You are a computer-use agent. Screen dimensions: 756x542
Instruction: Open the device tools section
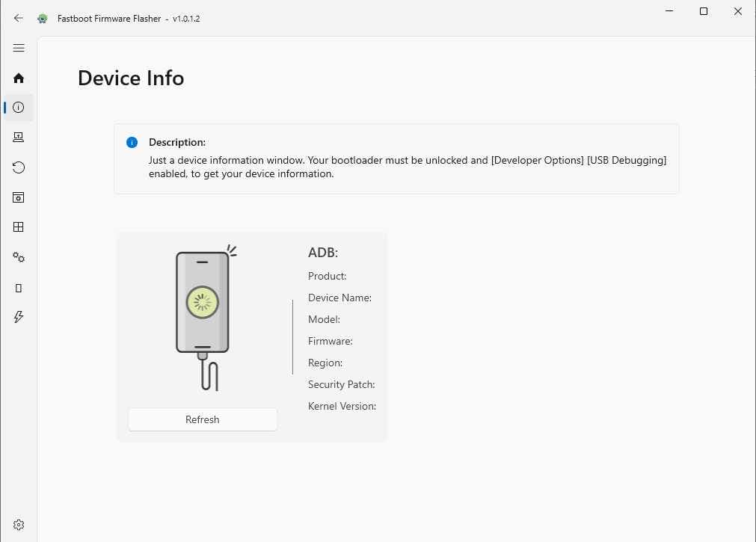[x=19, y=287]
